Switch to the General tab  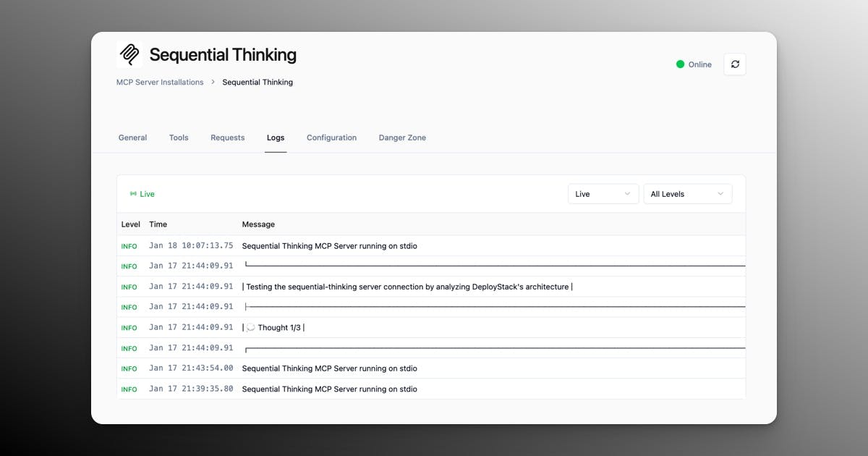(x=132, y=138)
